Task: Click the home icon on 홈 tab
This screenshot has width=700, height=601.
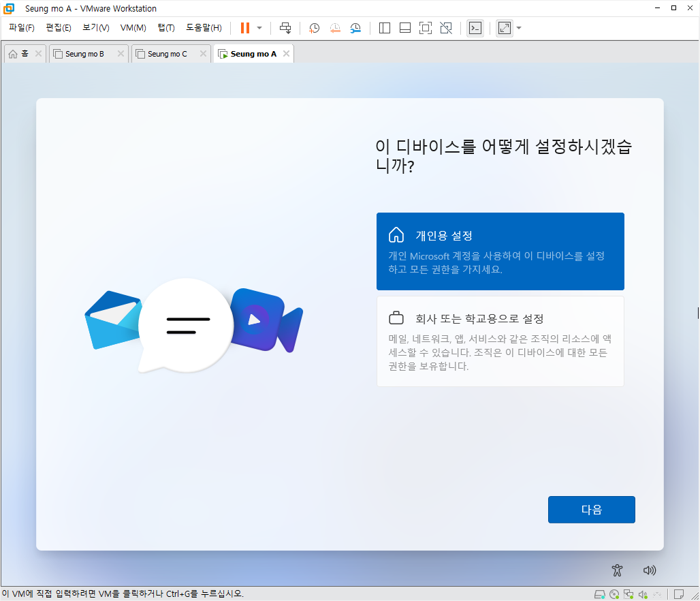Action: tap(13, 54)
